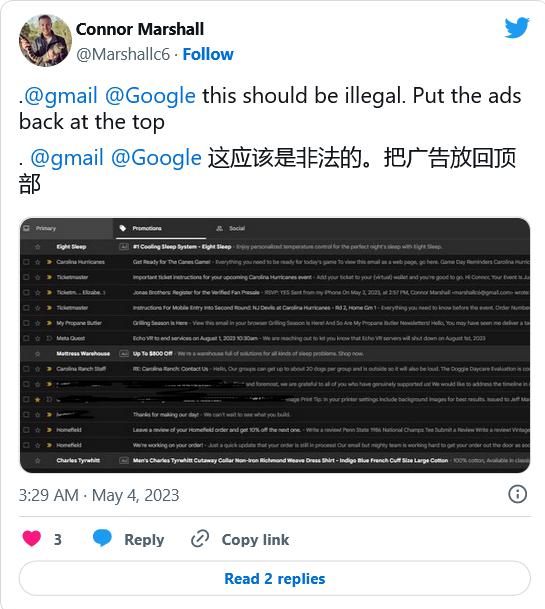The image size is (545, 609).
Task: Open the @Google mention in English text
Action: [150, 96]
